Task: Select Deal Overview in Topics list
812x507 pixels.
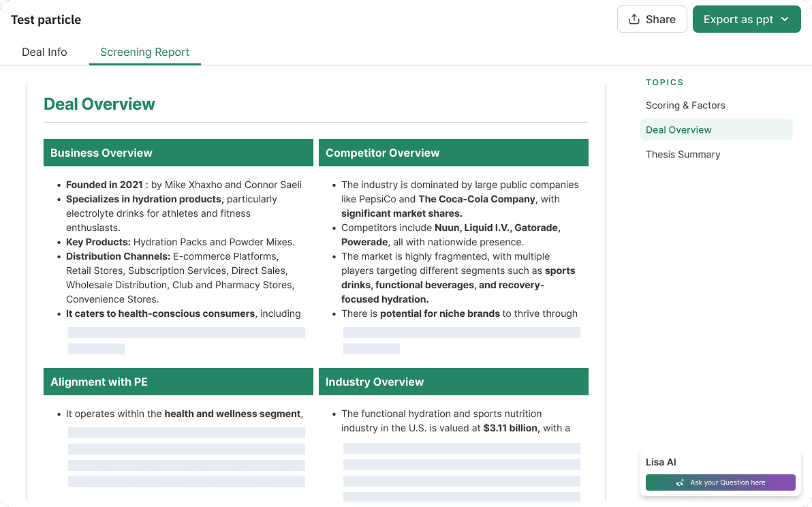Action: 716,129
